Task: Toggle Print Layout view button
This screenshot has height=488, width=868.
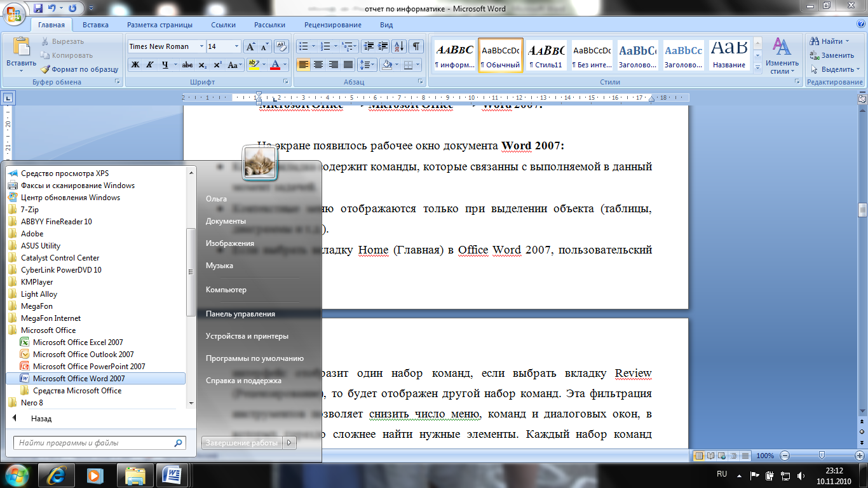Action: tap(700, 456)
